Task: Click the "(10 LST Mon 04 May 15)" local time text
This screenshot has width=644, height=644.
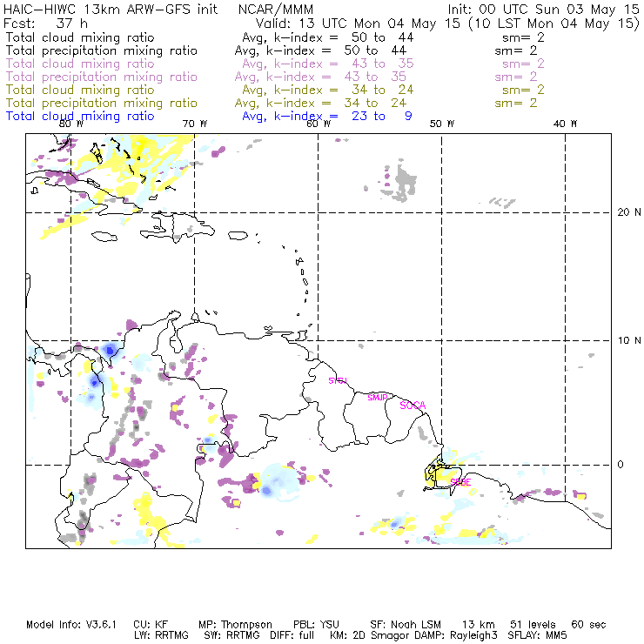Action: (554, 23)
